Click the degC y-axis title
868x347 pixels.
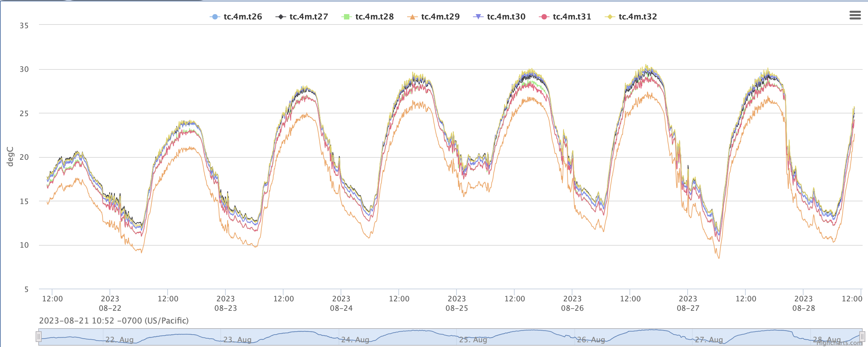coord(10,156)
